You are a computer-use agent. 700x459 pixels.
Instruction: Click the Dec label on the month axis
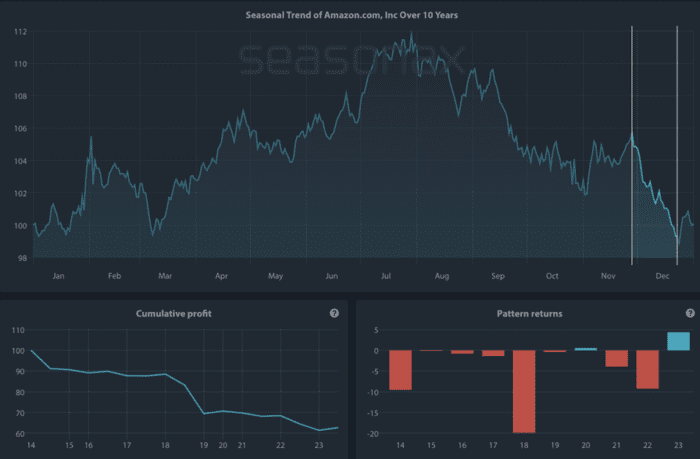coord(661,274)
